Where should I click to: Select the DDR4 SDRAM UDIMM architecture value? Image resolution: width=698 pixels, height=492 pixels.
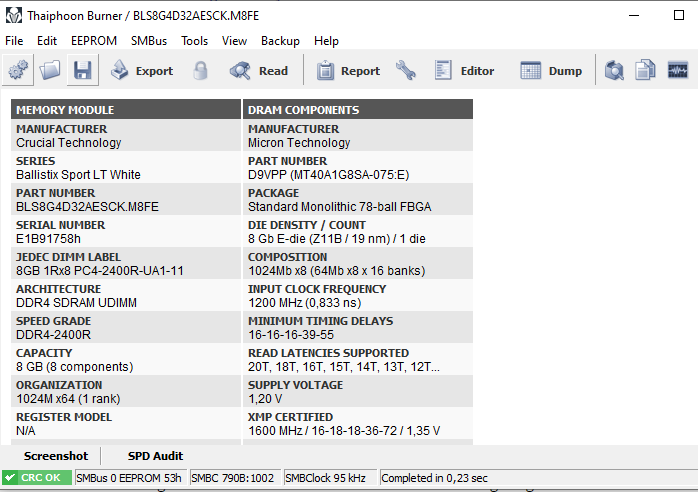tap(77, 303)
